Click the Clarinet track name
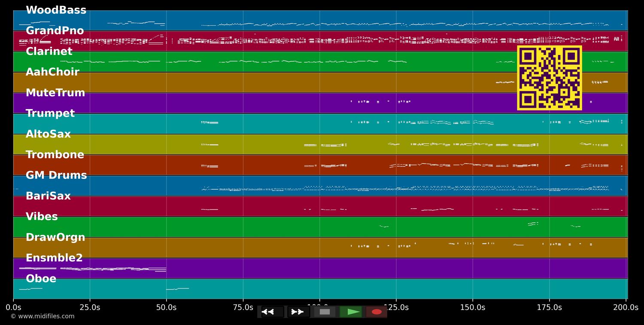644x325 pixels. click(x=49, y=52)
